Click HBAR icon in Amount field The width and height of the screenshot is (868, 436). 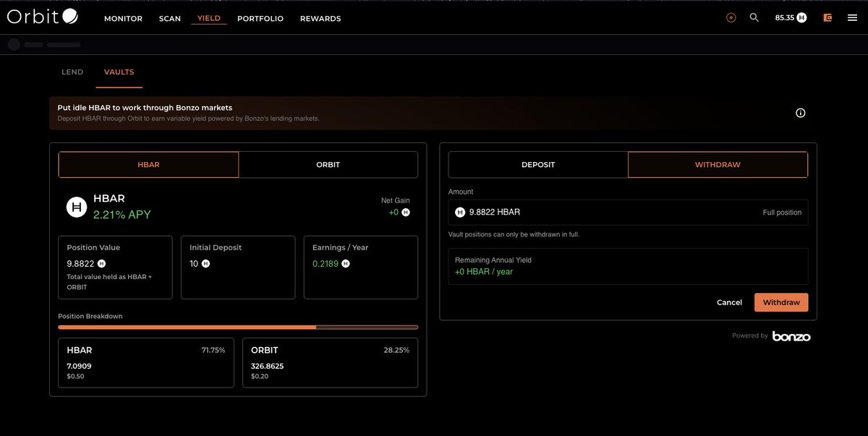[x=460, y=212]
